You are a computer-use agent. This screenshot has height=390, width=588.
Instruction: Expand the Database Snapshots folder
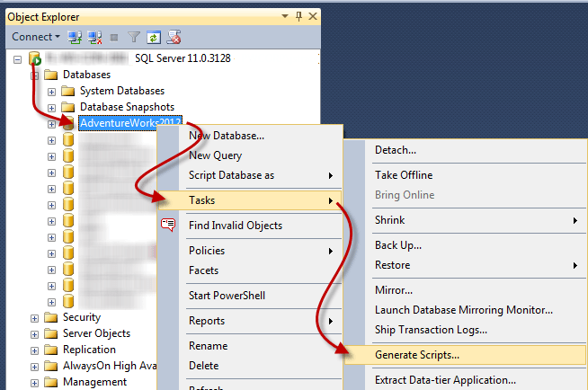click(51, 108)
